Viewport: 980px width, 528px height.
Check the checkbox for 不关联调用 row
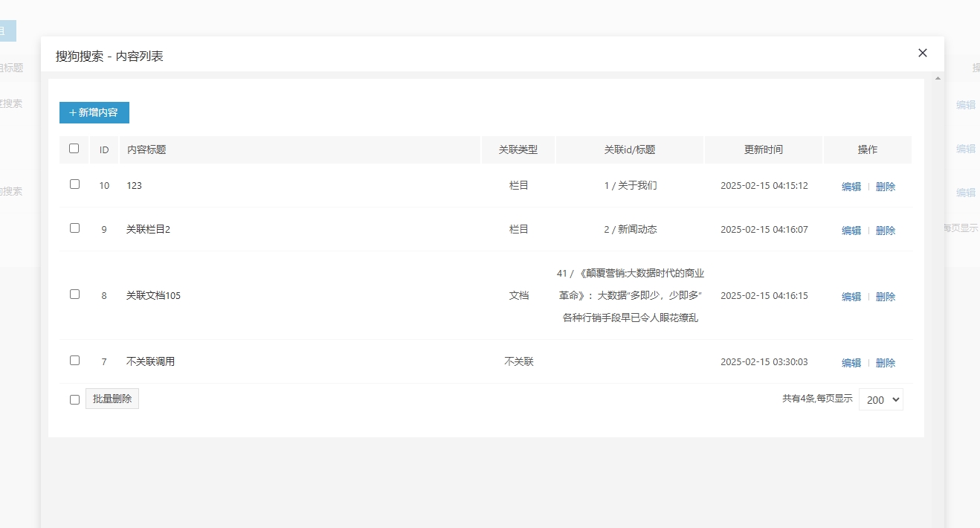point(74,361)
